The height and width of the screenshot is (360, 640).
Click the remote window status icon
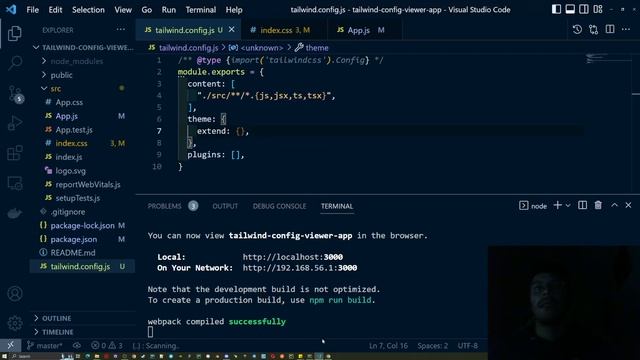pyautogui.click(x=11, y=345)
